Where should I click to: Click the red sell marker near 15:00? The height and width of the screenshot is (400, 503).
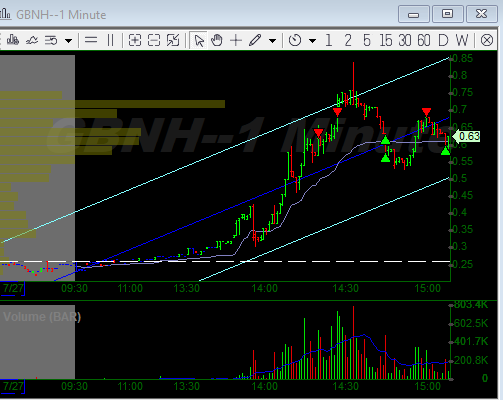(426, 111)
